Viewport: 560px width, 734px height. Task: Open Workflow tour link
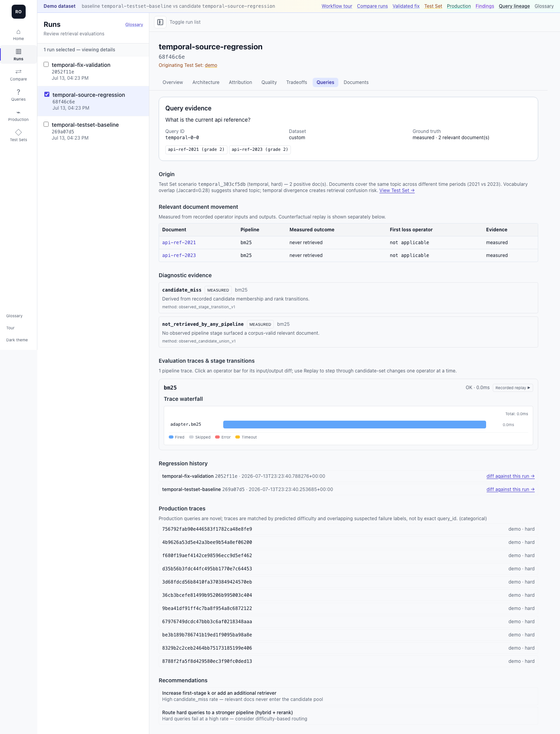[337, 6]
